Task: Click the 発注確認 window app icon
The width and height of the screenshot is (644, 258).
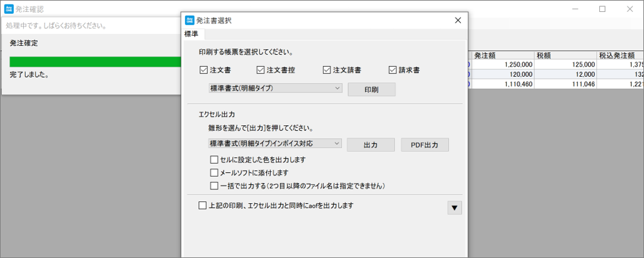Action: 8,9
